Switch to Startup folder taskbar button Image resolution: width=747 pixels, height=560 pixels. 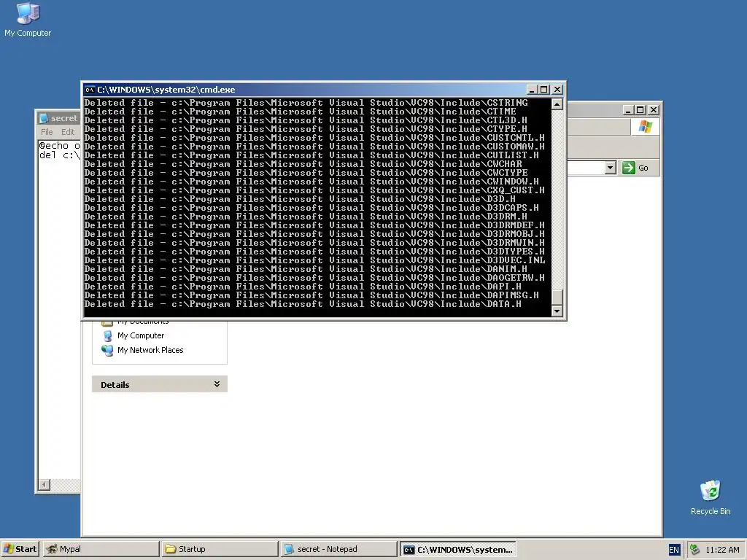coord(220,549)
